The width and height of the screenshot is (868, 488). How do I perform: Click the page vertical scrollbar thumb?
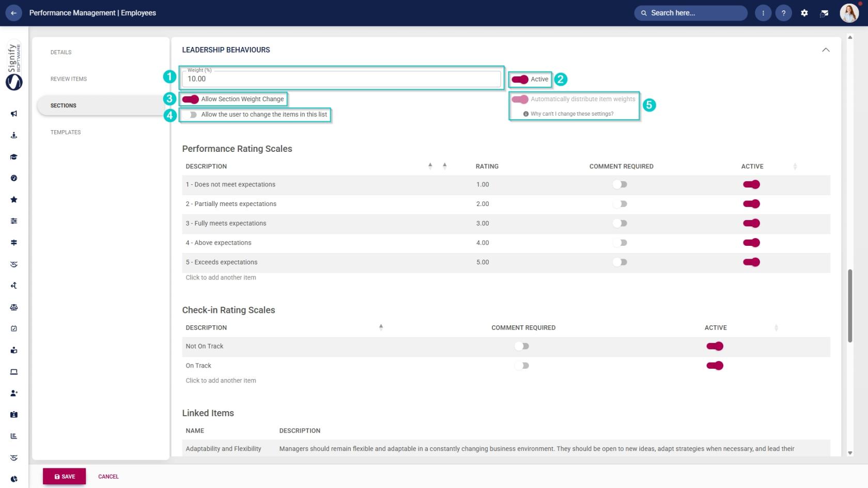tap(850, 306)
